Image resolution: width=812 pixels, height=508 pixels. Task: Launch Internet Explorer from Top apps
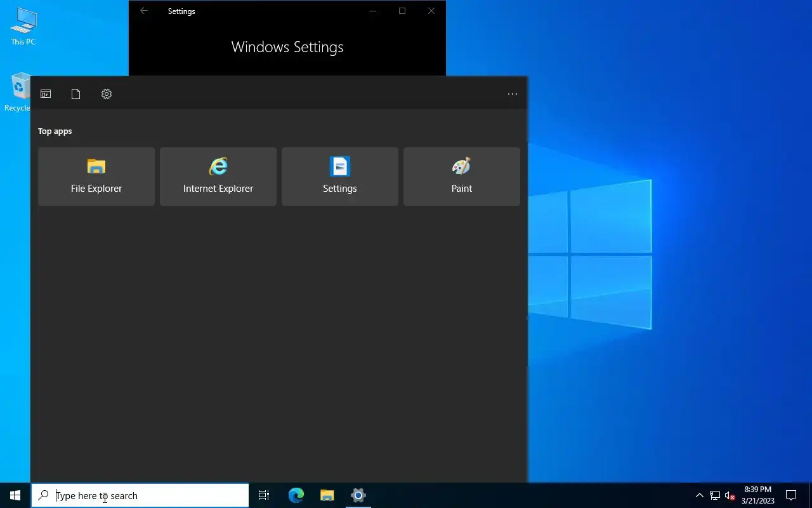coord(218,177)
